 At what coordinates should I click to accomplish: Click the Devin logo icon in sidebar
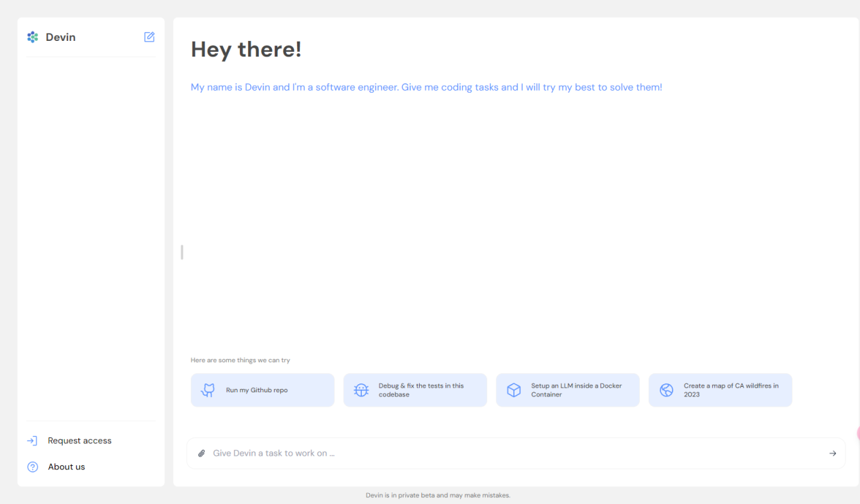33,37
